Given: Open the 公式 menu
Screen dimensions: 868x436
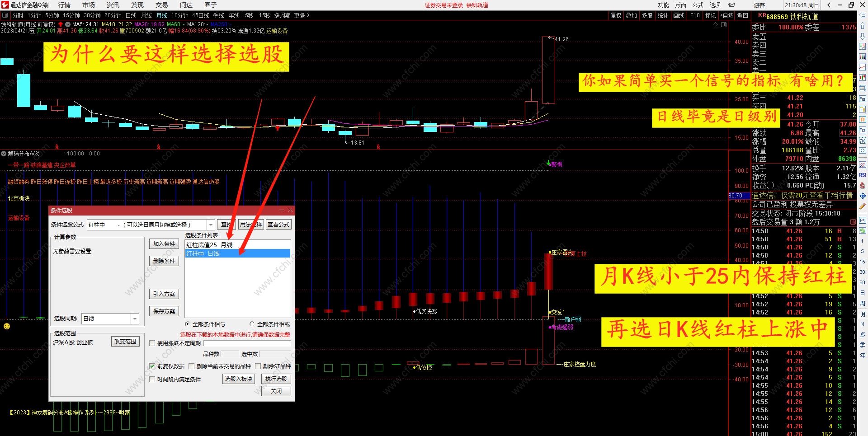Looking at the screenshot, I should [698, 5].
